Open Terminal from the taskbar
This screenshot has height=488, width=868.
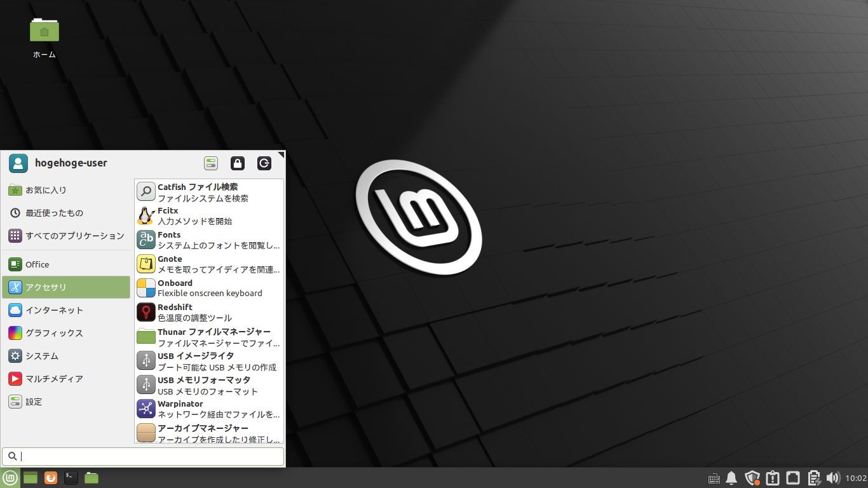coord(71,478)
